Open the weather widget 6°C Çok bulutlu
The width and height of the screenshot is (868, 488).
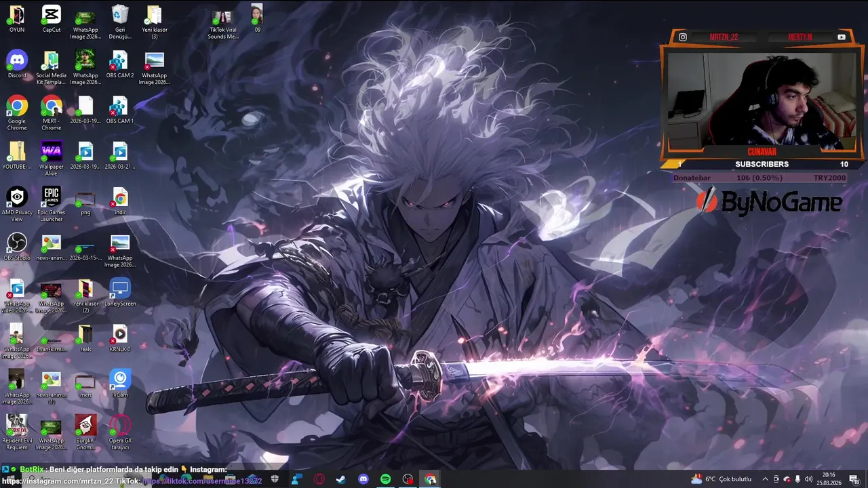coord(721,479)
